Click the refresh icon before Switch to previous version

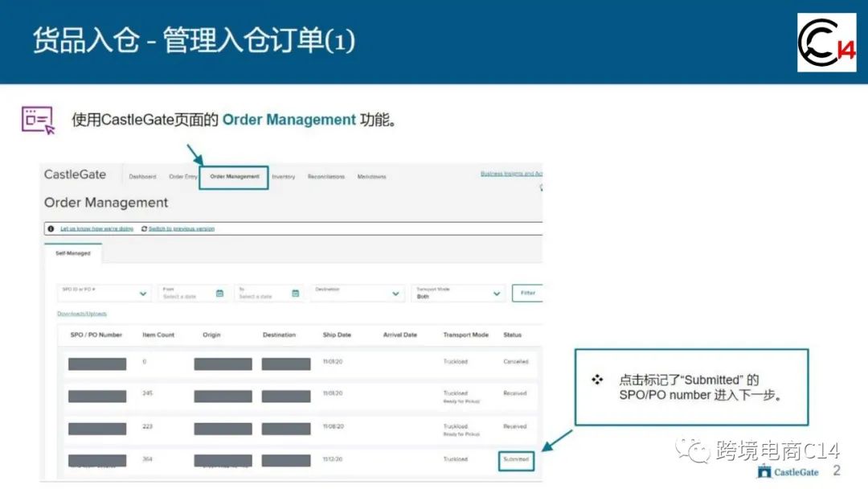click(144, 228)
